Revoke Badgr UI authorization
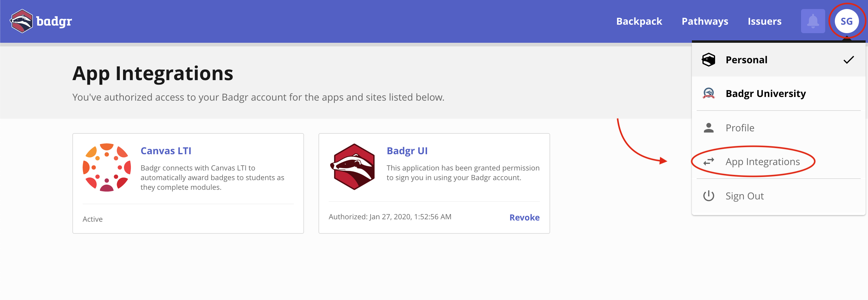The image size is (868, 300). click(x=524, y=217)
